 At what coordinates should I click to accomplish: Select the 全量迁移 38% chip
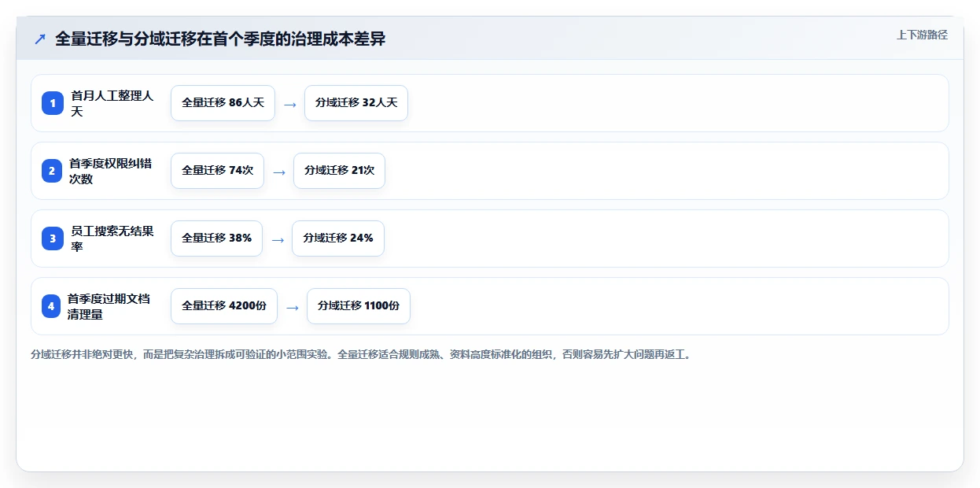click(x=216, y=238)
